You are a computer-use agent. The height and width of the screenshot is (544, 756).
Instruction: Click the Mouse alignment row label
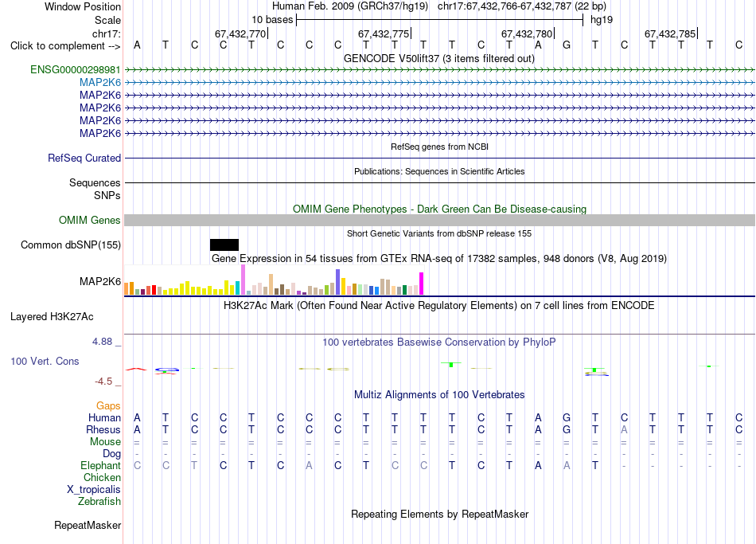pyautogui.click(x=106, y=442)
